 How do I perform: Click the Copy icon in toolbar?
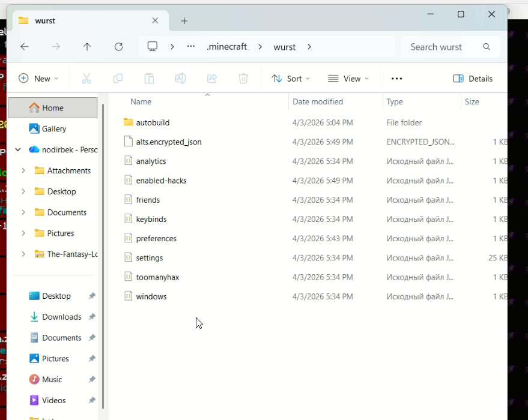click(118, 79)
